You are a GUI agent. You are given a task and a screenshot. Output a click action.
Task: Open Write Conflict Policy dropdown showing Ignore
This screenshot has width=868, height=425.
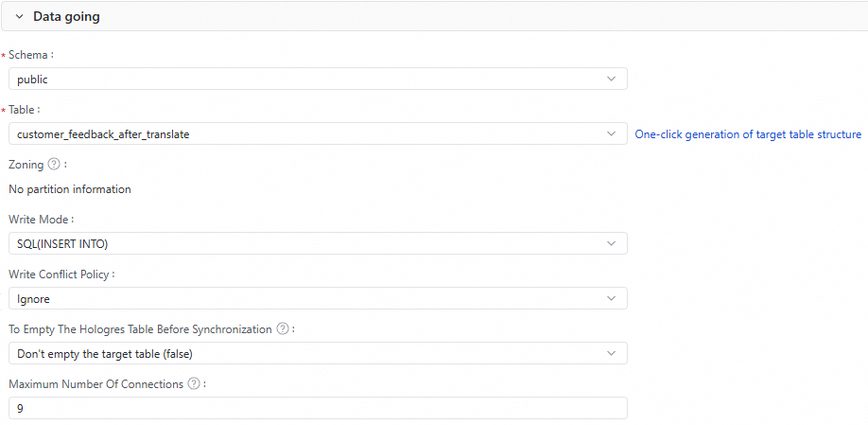[x=303, y=299]
